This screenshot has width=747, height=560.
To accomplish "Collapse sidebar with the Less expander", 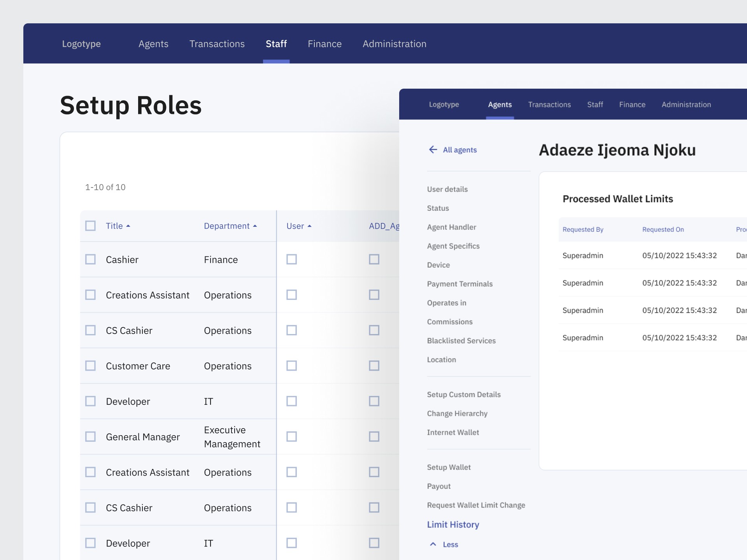I will click(450, 544).
